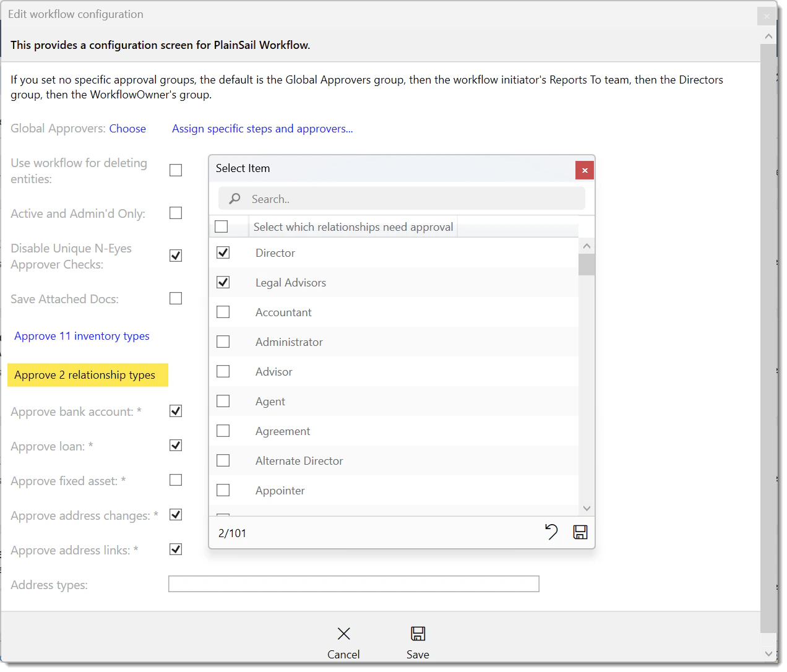The height and width of the screenshot is (672, 787).
Task: Click the Agreement row text
Action: 283,431
